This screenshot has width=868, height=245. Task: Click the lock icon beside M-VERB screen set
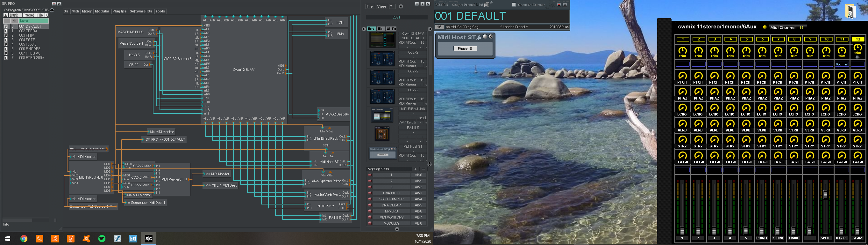[x=370, y=211]
